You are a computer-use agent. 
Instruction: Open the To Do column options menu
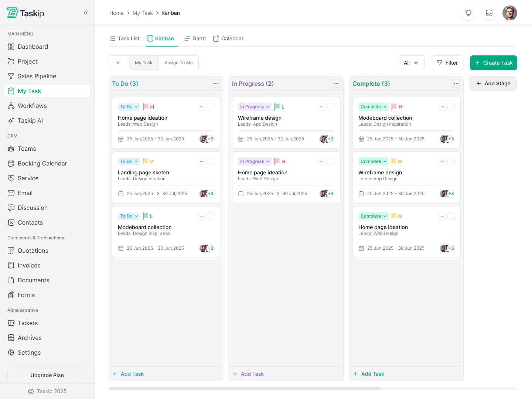click(x=216, y=83)
